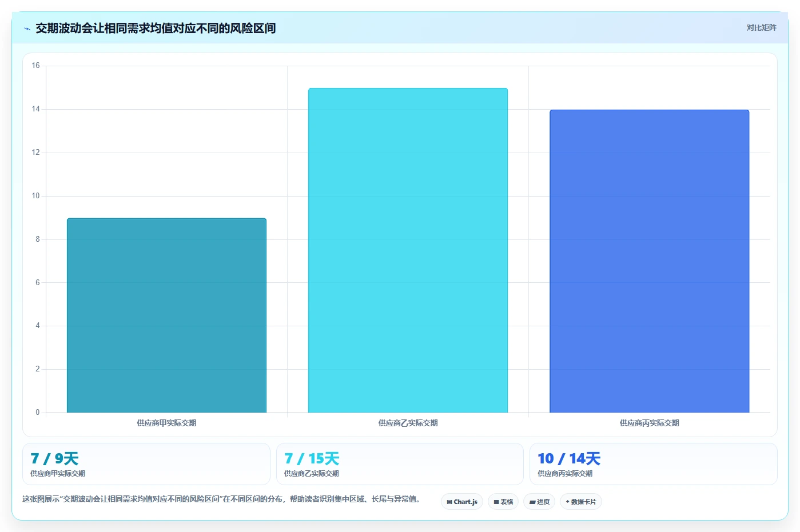The height and width of the screenshot is (532, 800).
Task: Click the 表格 tag chip
Action: 503,502
